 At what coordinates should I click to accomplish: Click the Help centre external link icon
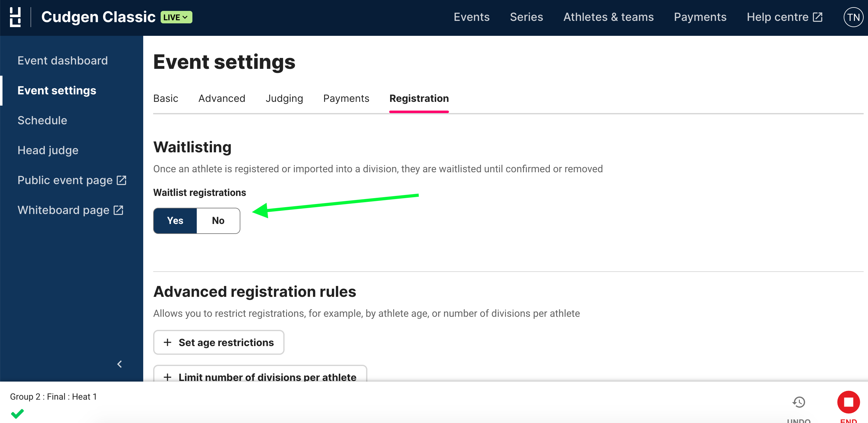tap(818, 17)
